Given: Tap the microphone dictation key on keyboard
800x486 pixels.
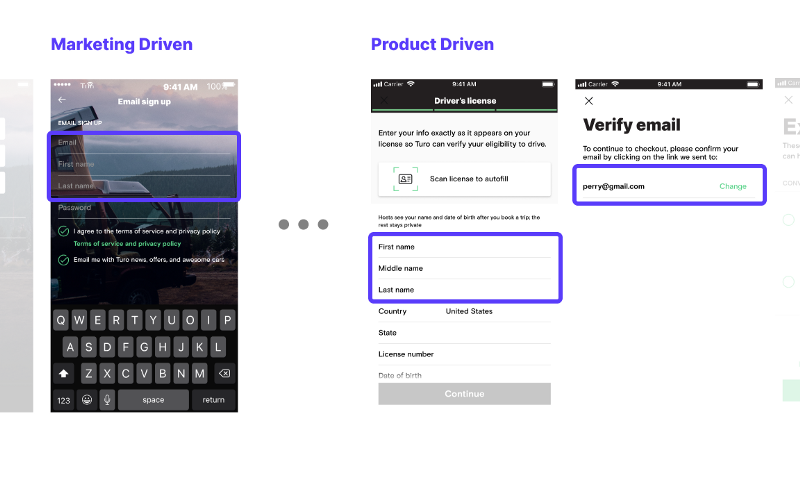Looking at the screenshot, I should click(x=107, y=400).
